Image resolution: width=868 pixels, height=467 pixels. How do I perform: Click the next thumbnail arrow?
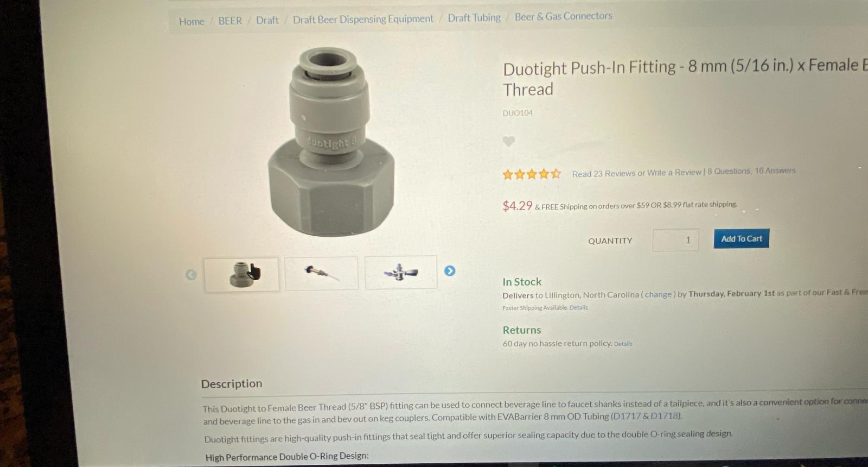coord(450,271)
